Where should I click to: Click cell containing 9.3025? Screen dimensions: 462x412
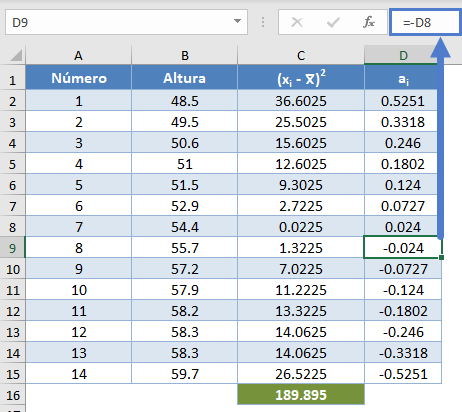click(301, 185)
